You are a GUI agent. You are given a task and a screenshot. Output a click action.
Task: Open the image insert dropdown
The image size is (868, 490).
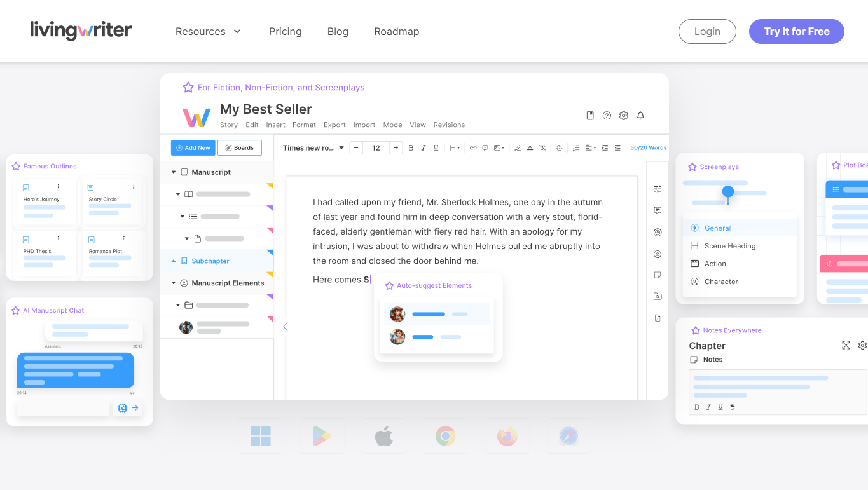click(x=499, y=147)
